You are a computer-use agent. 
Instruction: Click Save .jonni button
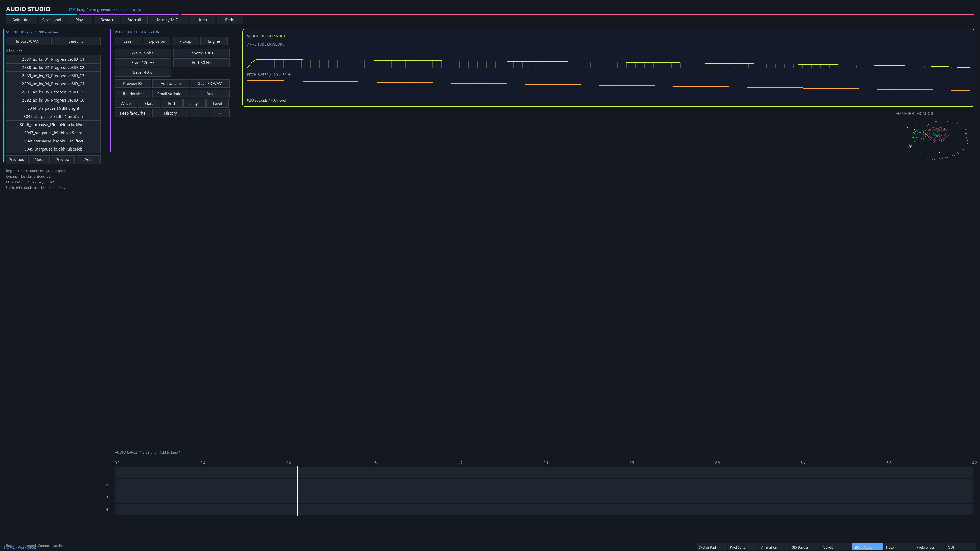point(51,20)
